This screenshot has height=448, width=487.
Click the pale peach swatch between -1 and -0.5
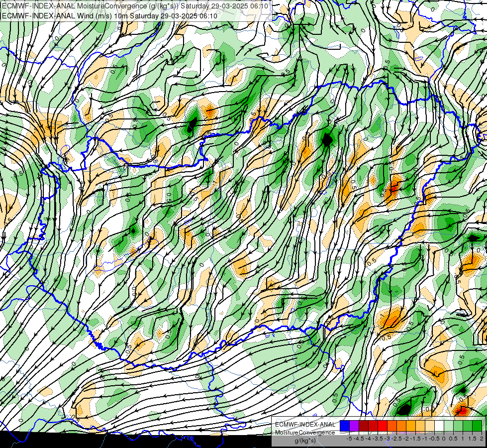tap(430, 426)
